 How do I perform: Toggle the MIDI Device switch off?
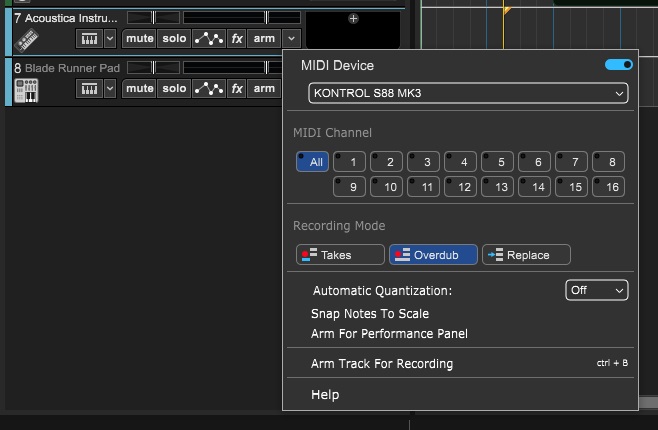pyautogui.click(x=619, y=65)
